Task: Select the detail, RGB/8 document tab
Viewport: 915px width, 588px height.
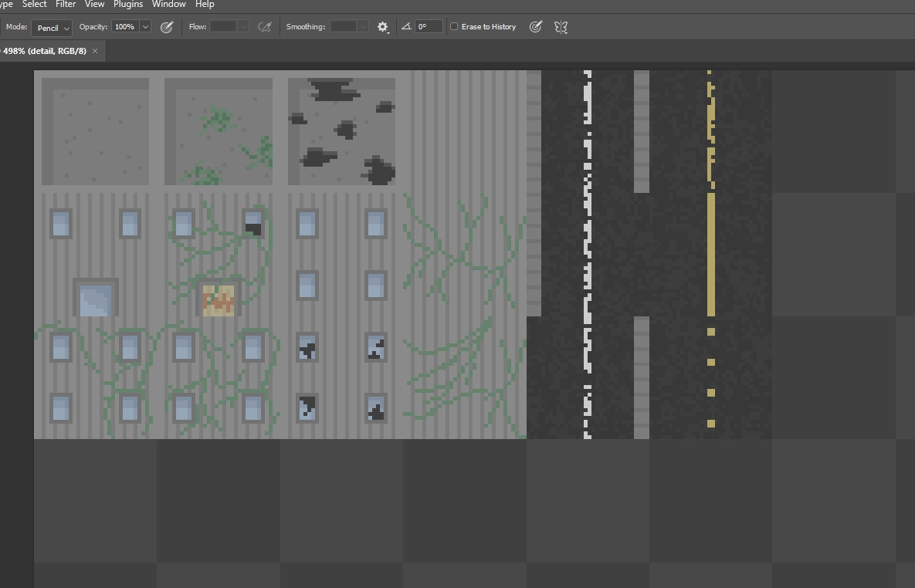Action: tap(45, 51)
